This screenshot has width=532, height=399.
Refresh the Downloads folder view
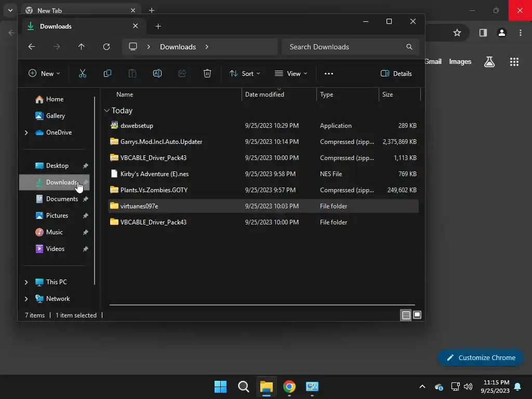coord(107,47)
